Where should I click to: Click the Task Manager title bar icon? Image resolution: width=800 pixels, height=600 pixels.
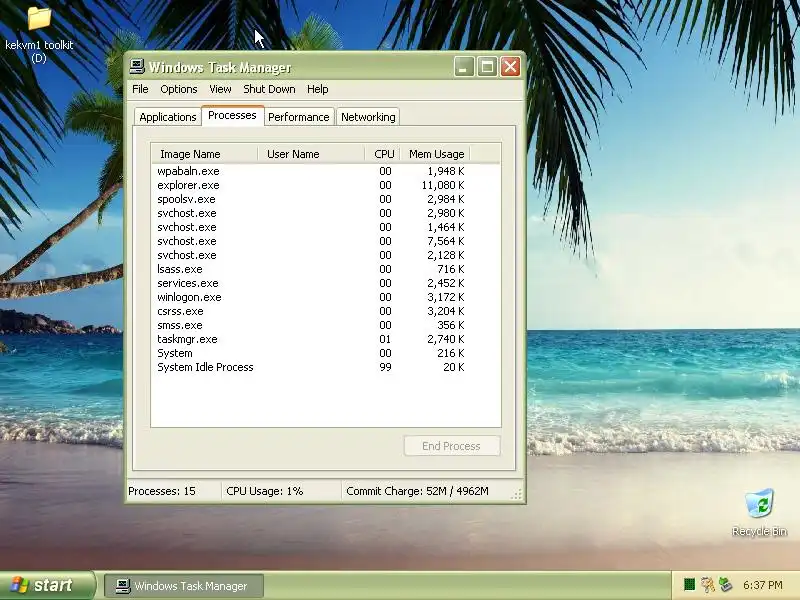click(137, 67)
